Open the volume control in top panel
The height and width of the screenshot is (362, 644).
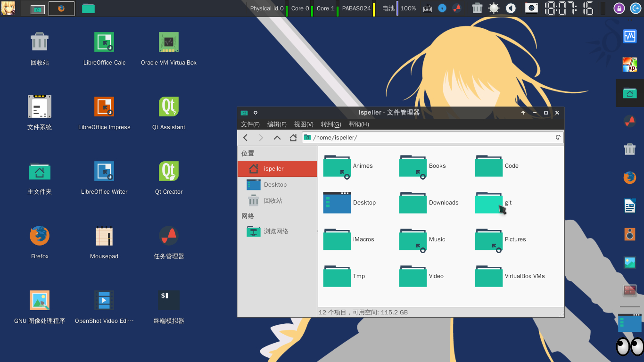(x=511, y=8)
